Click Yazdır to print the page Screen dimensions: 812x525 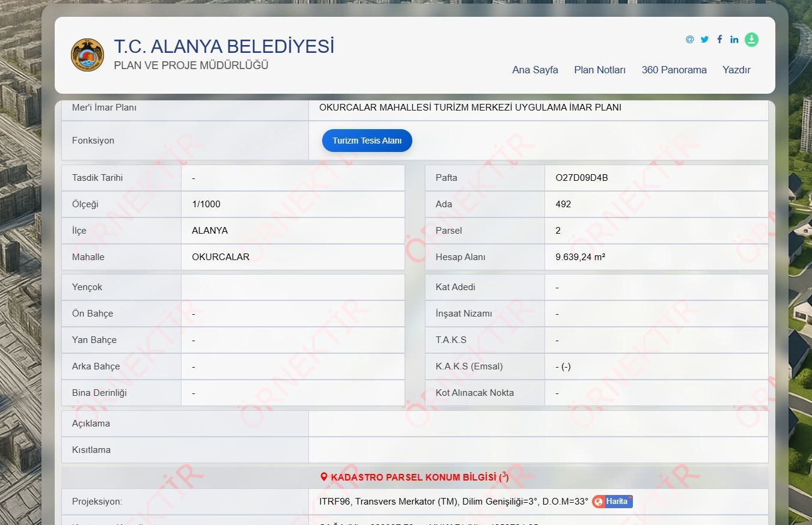(x=736, y=70)
